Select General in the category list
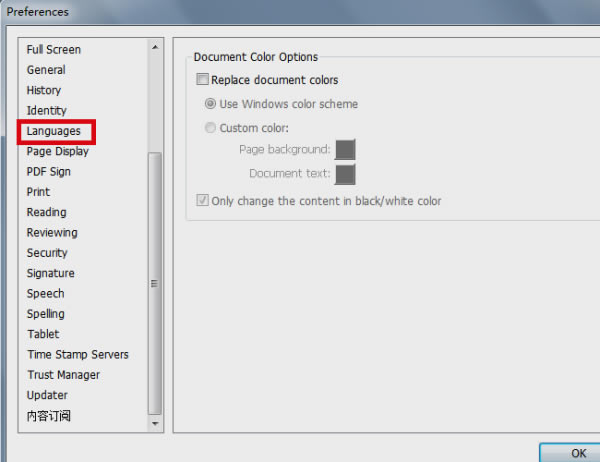The width and height of the screenshot is (600, 462). (x=46, y=70)
